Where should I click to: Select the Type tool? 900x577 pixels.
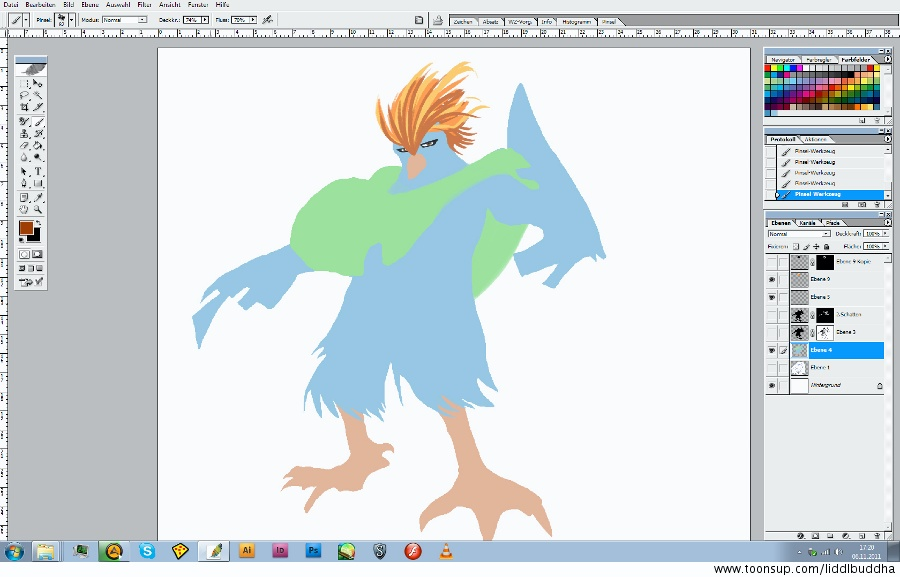pos(38,172)
